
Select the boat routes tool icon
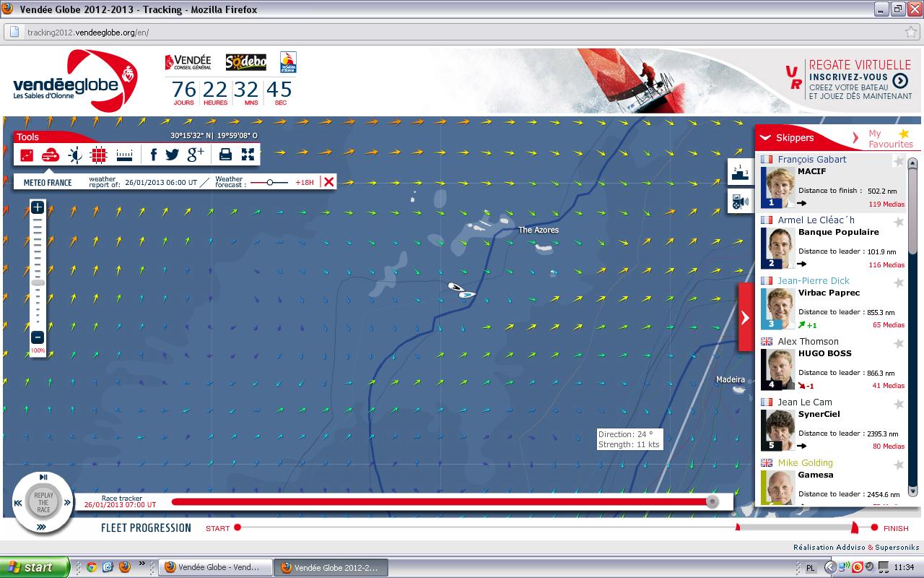(26, 155)
